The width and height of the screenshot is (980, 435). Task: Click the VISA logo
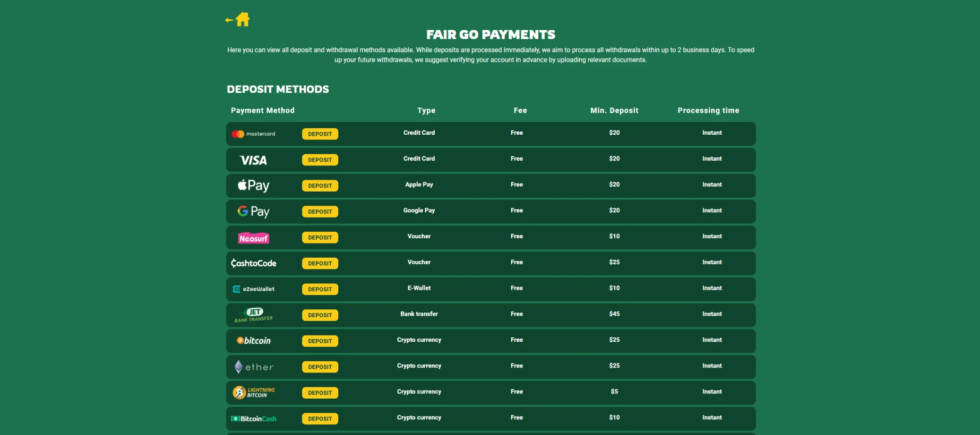click(x=253, y=160)
